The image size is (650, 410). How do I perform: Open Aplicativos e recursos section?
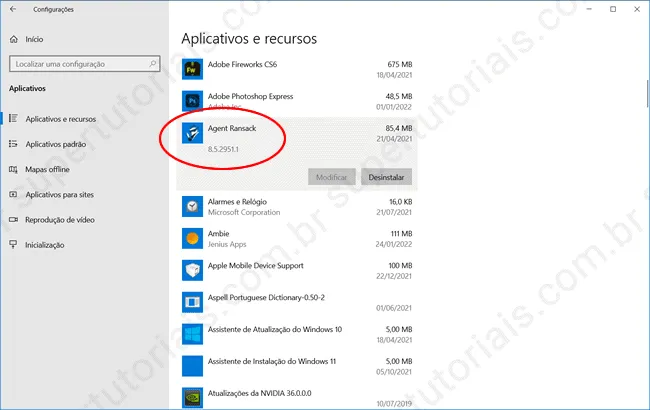pyautogui.click(x=61, y=119)
